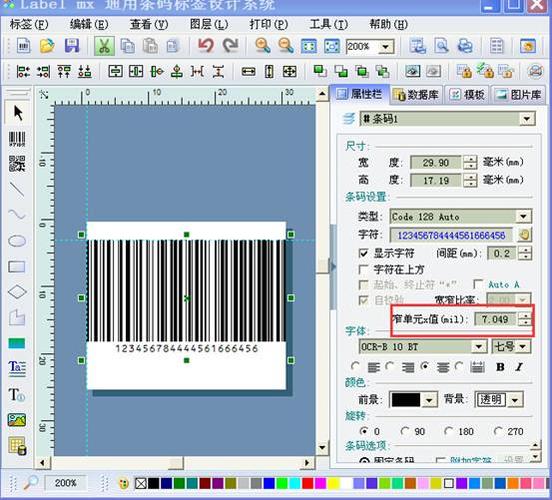Enable the Auto A checkbox
The image size is (552, 500).
478,284
